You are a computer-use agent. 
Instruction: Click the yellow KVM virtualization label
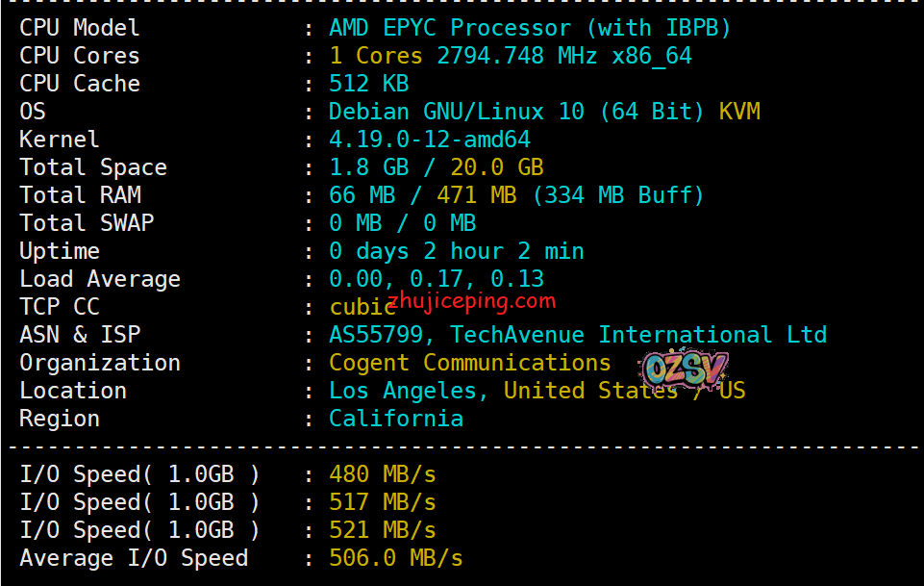pos(739,112)
